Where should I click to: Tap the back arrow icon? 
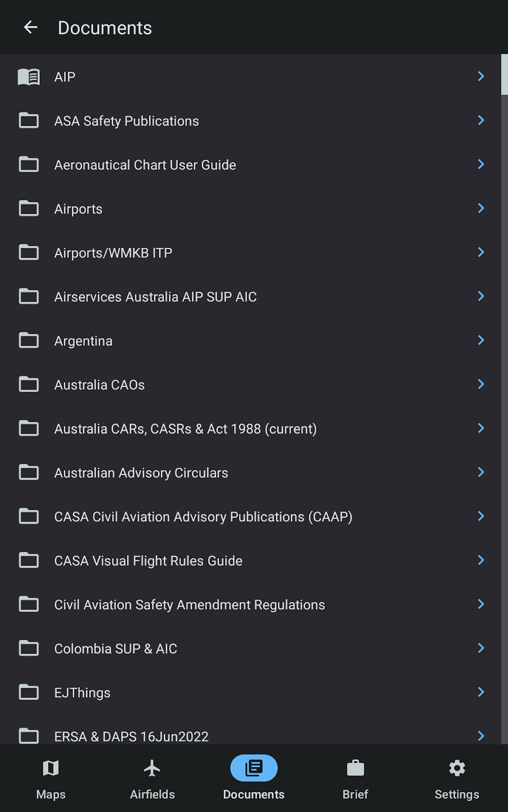point(31,27)
